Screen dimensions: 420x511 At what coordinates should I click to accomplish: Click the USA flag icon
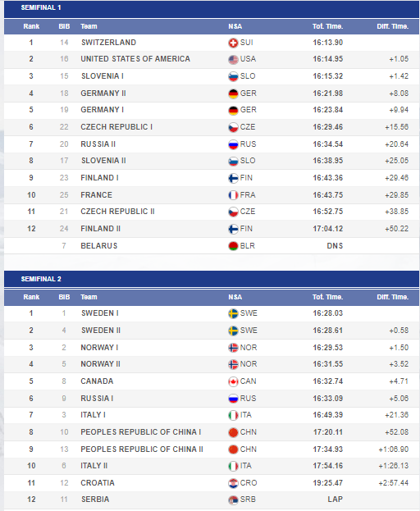click(x=233, y=59)
